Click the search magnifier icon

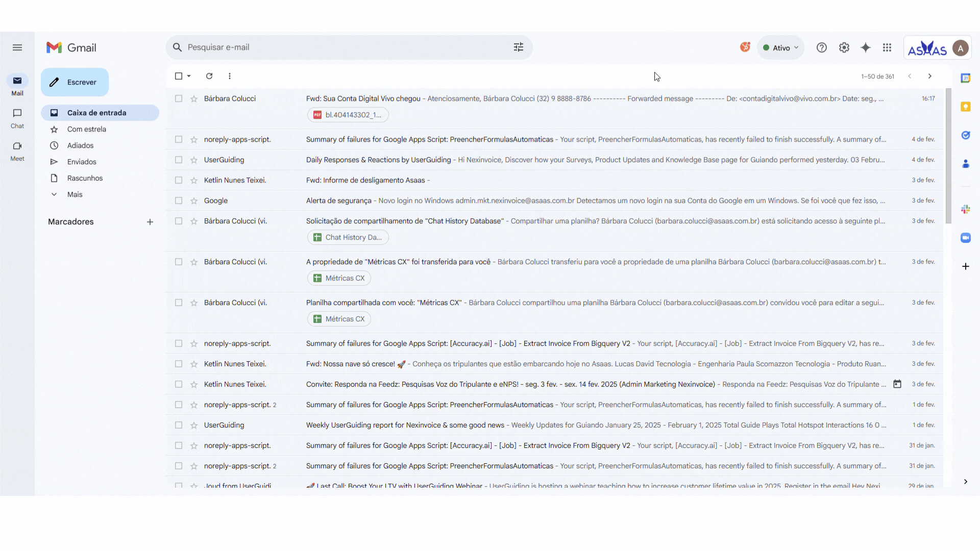(x=177, y=47)
